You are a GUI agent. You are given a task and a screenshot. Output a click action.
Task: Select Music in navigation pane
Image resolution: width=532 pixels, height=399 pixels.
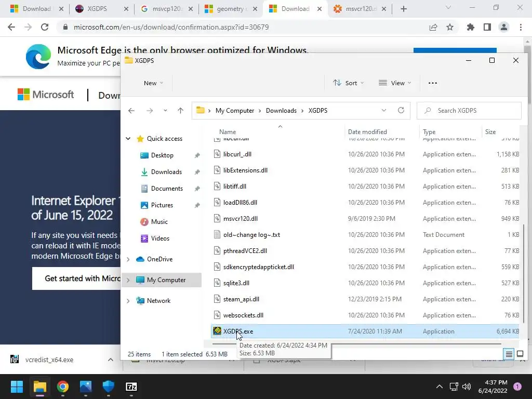(x=159, y=222)
